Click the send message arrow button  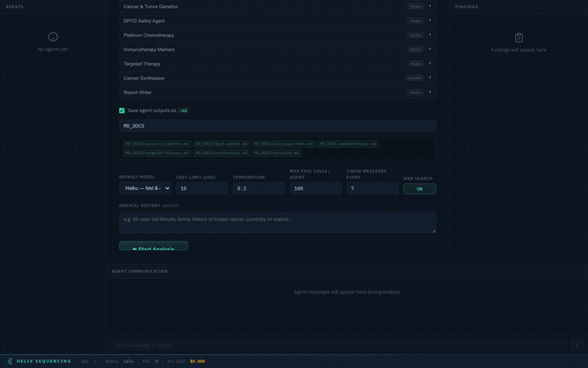577,345
